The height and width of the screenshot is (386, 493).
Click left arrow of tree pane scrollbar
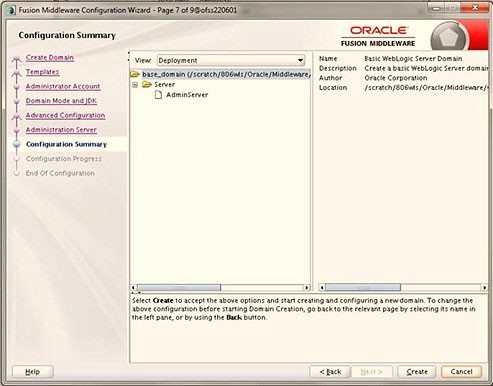[133, 287]
